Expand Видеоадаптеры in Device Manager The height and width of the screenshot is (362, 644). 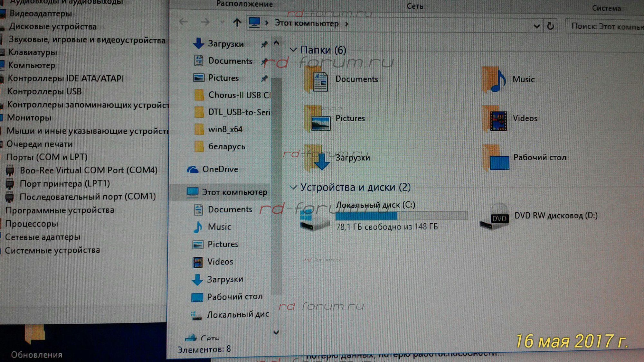pos(41,14)
